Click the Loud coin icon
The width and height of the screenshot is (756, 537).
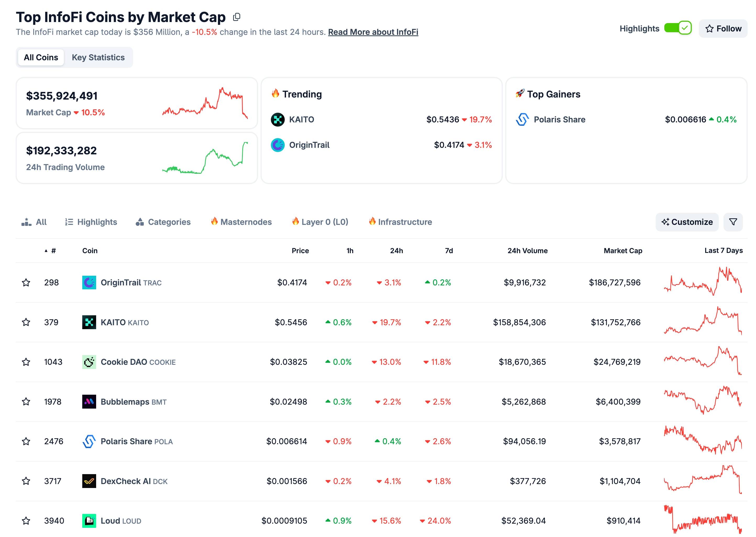click(89, 521)
